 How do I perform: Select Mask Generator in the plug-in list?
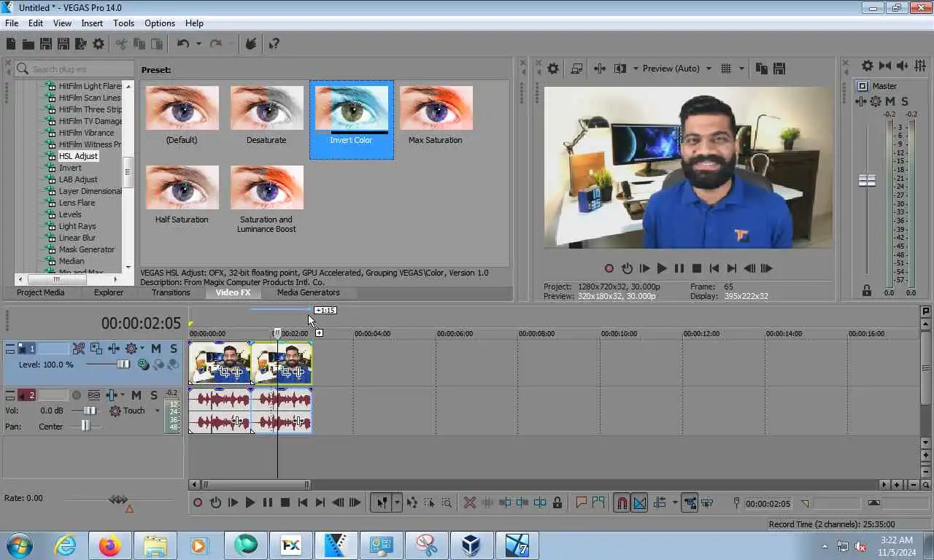pos(86,249)
